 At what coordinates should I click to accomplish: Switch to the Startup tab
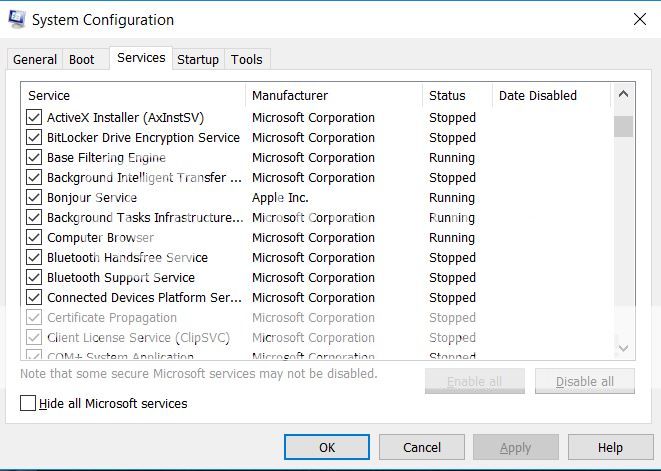[x=198, y=59]
